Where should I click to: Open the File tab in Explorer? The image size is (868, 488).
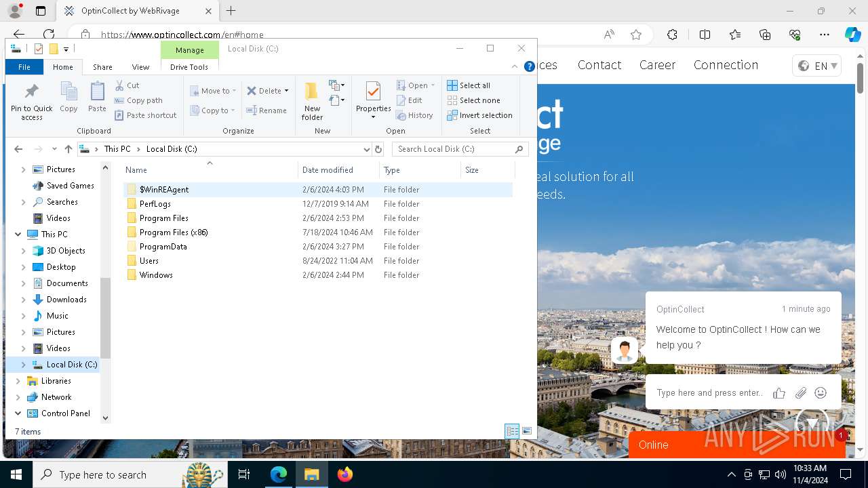24,67
